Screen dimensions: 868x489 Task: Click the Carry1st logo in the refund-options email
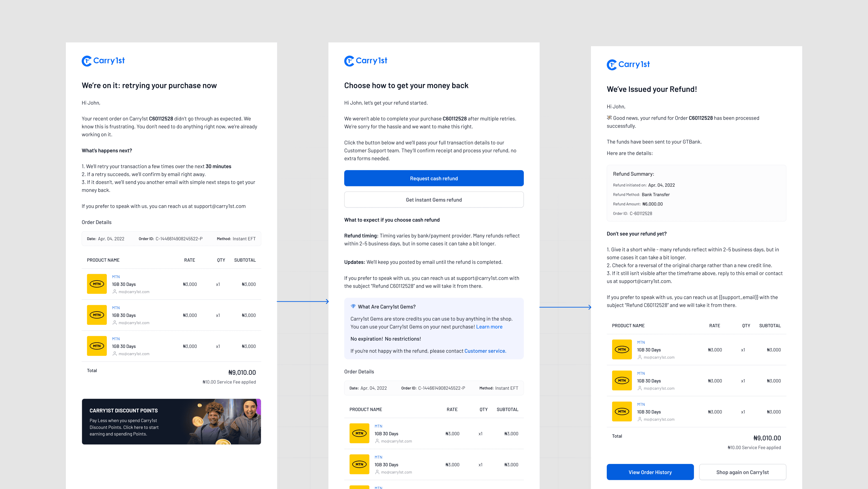(366, 61)
